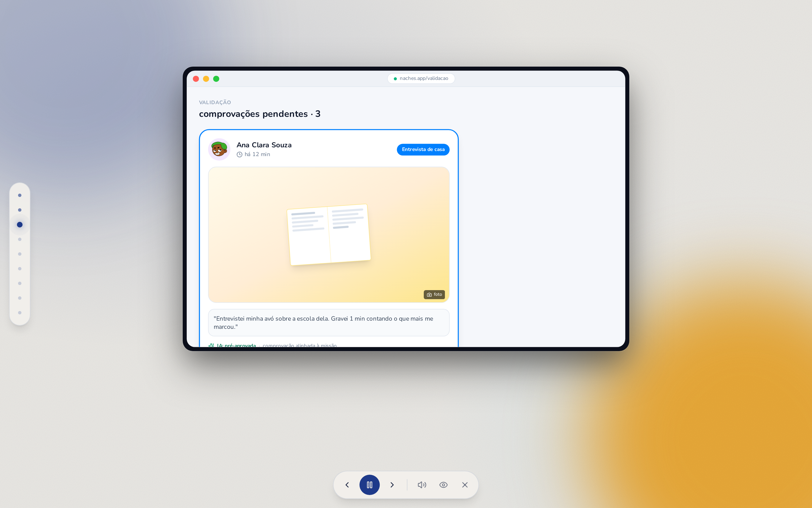Click the red close window button
Image resolution: width=812 pixels, height=508 pixels.
click(196, 79)
